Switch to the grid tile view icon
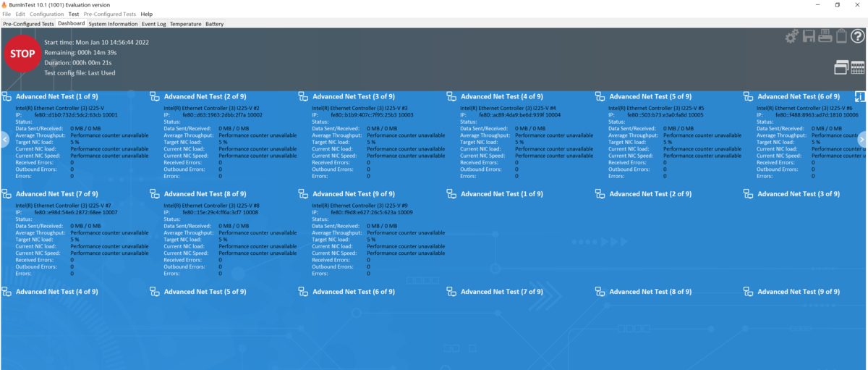The height and width of the screenshot is (370, 868). pyautogui.click(x=858, y=67)
